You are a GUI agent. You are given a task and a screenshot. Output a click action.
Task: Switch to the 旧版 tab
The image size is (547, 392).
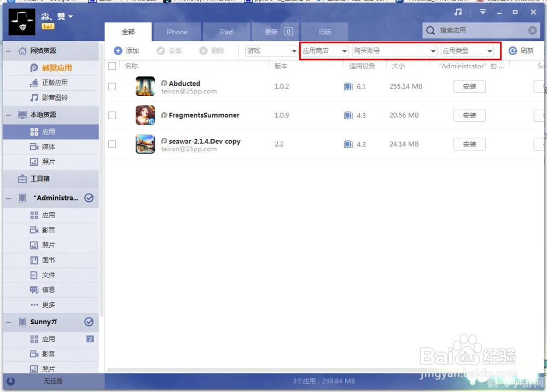(324, 32)
